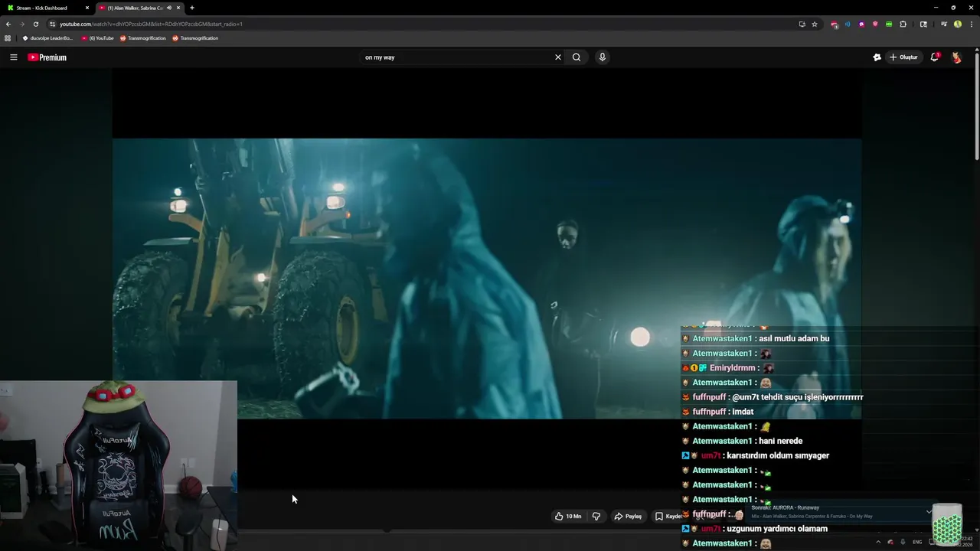Open the (6) YouTube bookmark
The height and width of the screenshot is (551, 980).
click(97, 38)
